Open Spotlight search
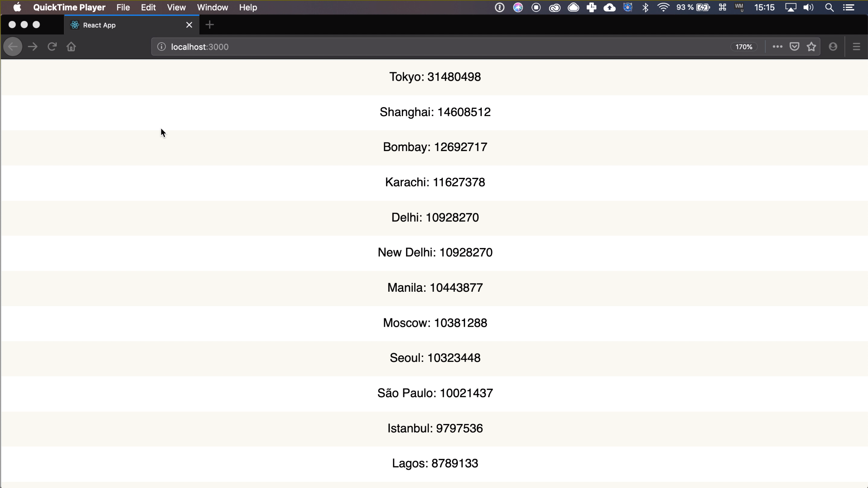Image resolution: width=868 pixels, height=488 pixels. click(x=829, y=7)
